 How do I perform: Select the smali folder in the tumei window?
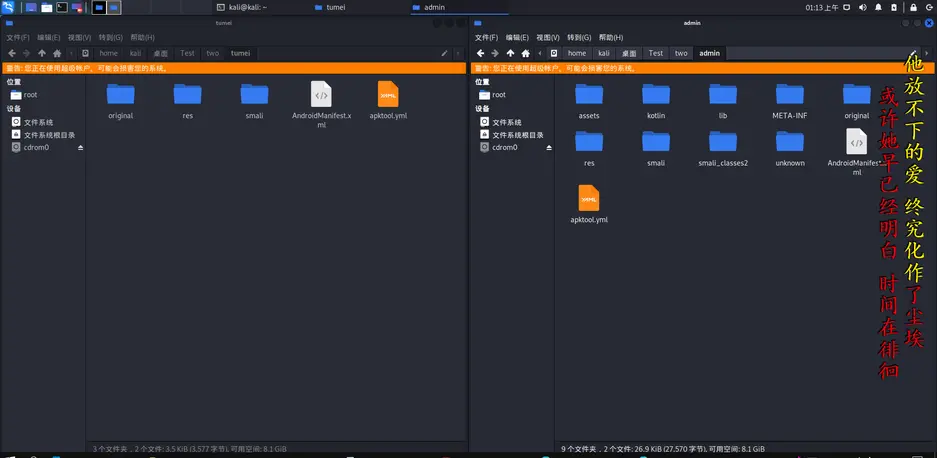255,101
